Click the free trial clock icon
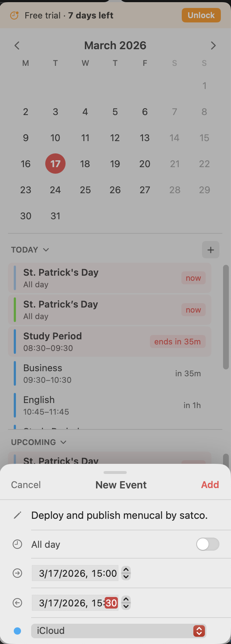The width and height of the screenshot is (231, 644). click(14, 16)
